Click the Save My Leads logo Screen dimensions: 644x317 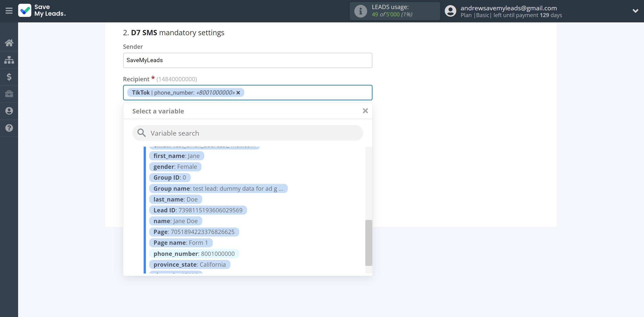42,11
